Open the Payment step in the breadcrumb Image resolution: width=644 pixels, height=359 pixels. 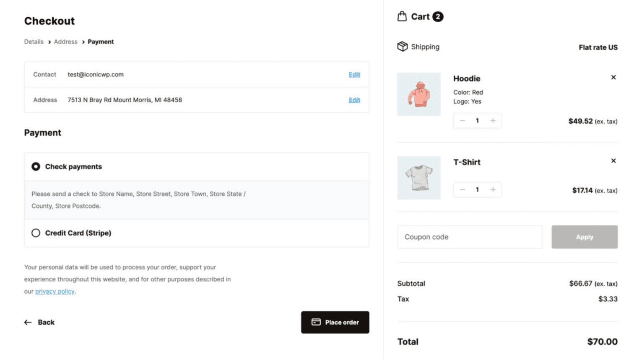pyautogui.click(x=101, y=41)
